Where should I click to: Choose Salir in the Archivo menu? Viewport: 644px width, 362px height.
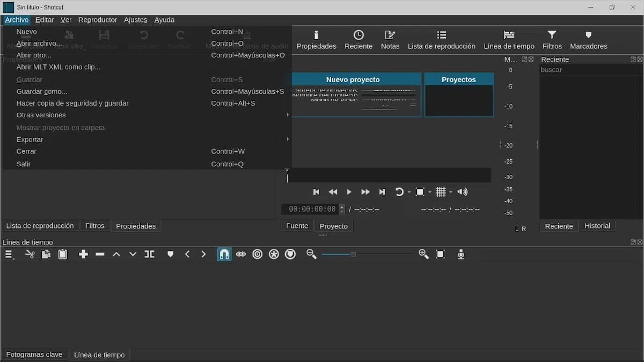click(148, 164)
